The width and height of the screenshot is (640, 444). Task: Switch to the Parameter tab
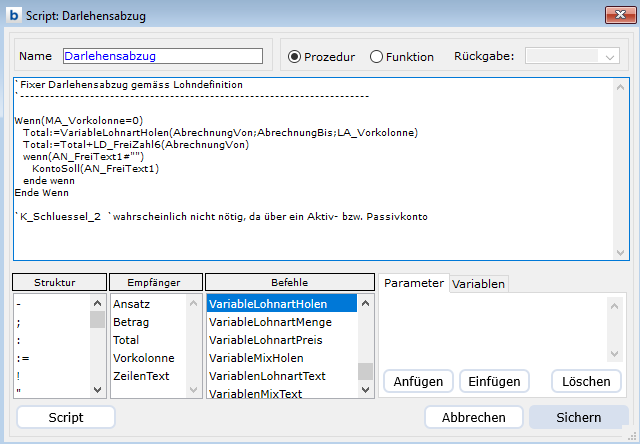coord(413,283)
